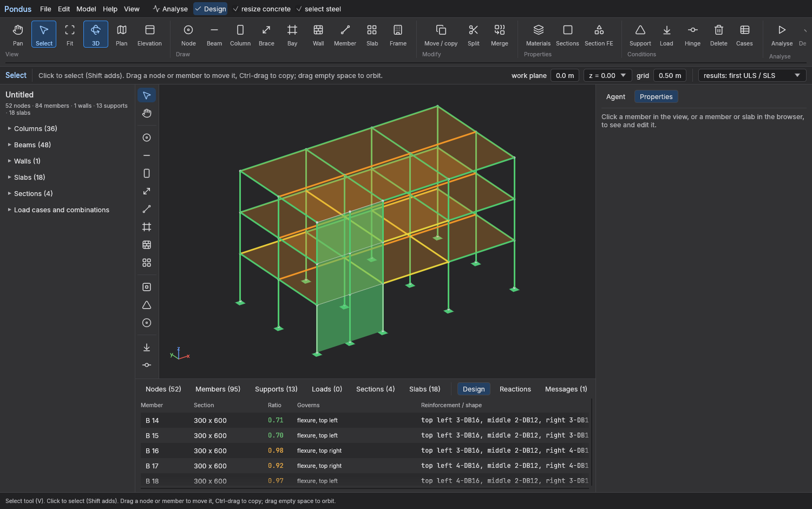Viewport: 812px width, 509px height.
Task: Toggle the select steel option
Action: pyautogui.click(x=318, y=9)
